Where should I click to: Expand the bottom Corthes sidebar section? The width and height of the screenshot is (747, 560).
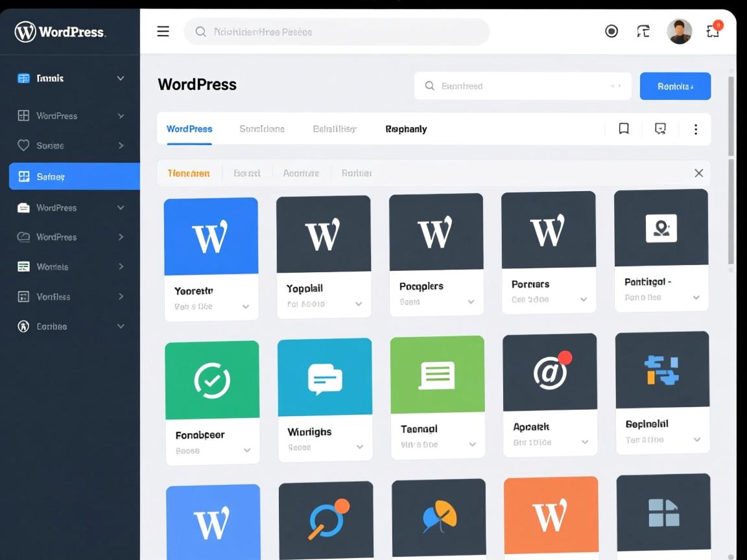[x=120, y=326]
